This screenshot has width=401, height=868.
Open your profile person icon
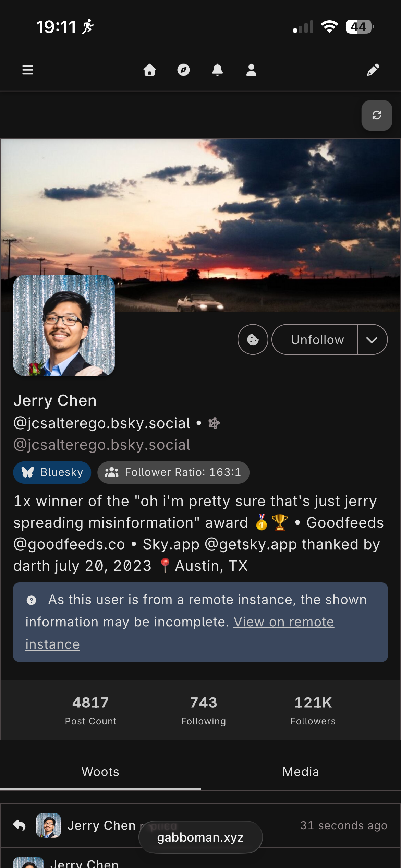click(251, 70)
